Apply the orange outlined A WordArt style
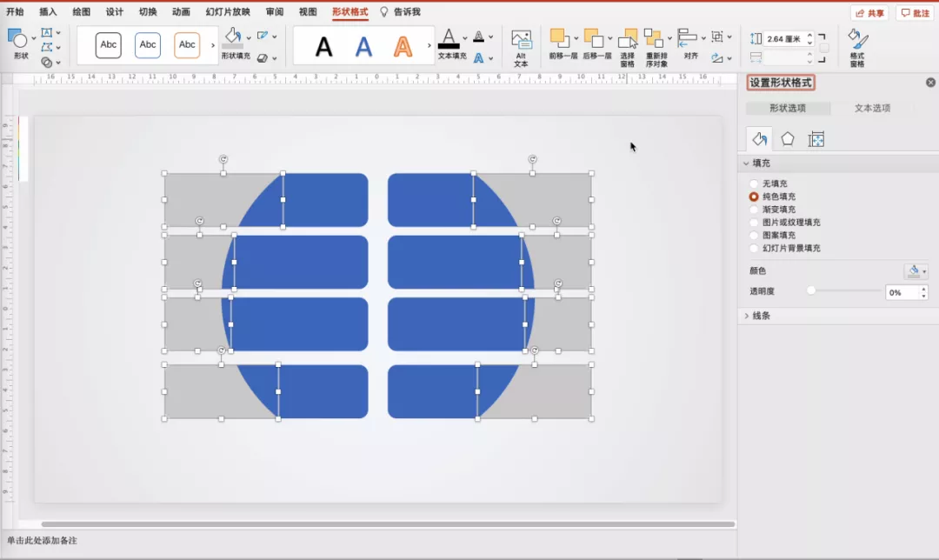Screen dimensions: 939x560 click(403, 46)
